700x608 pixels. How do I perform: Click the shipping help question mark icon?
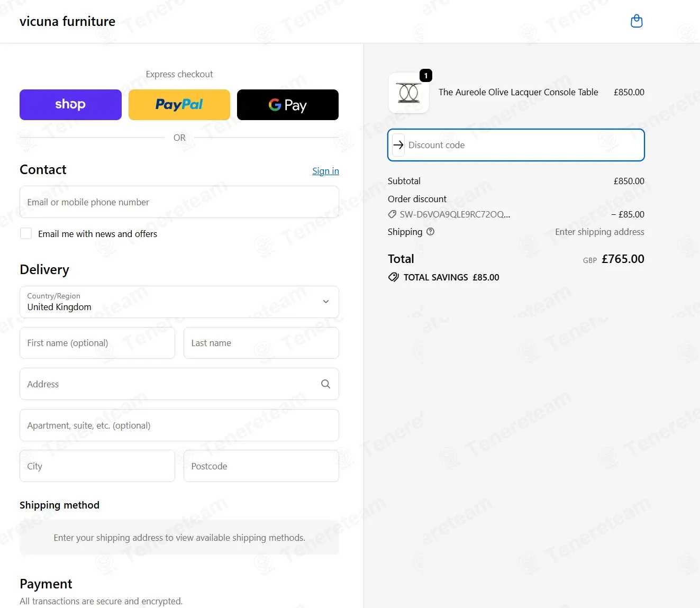[430, 231]
